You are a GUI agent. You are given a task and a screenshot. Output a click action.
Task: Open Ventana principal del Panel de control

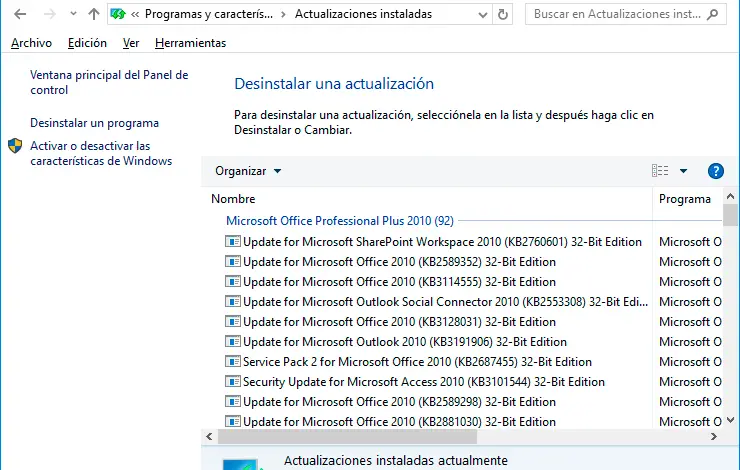[x=109, y=82]
